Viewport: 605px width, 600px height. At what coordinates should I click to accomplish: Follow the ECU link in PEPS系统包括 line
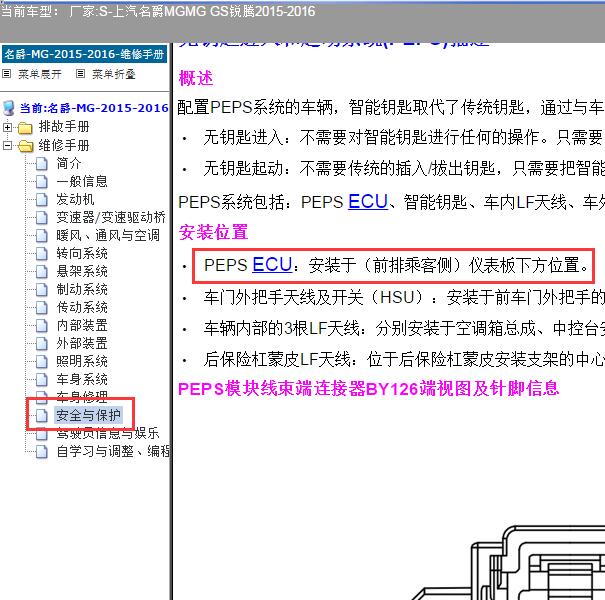coord(368,201)
